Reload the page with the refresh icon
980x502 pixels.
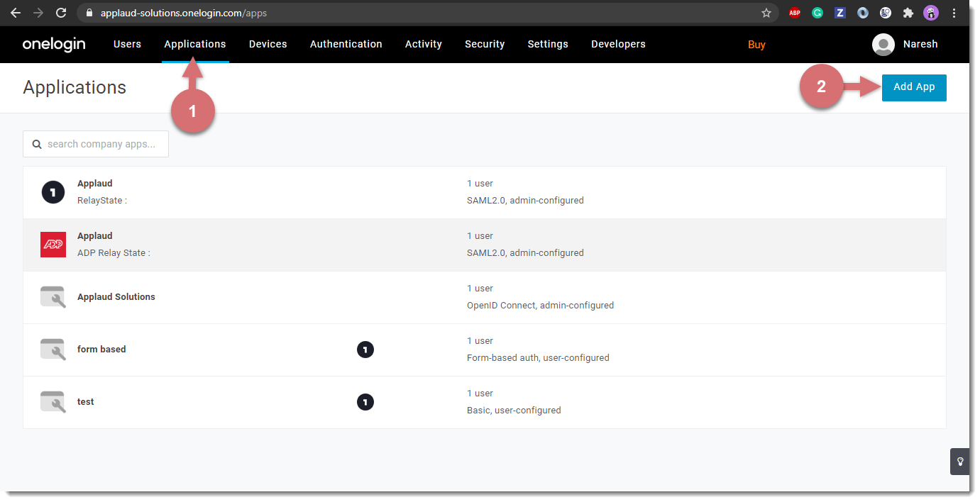pyautogui.click(x=61, y=13)
